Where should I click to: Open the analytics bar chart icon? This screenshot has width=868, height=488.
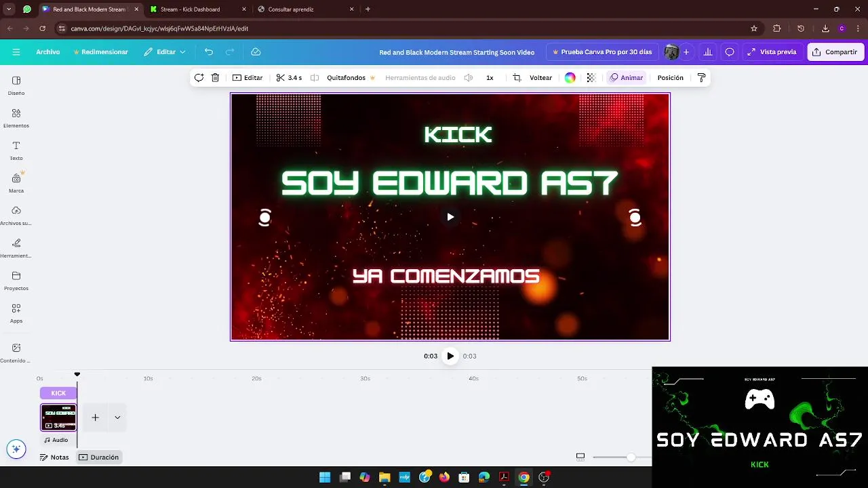[x=708, y=52]
